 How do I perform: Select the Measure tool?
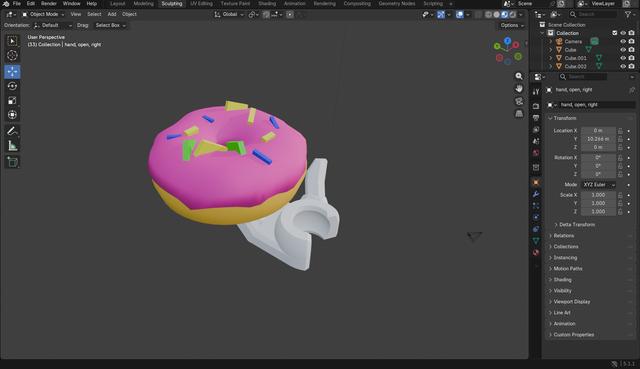point(12,145)
